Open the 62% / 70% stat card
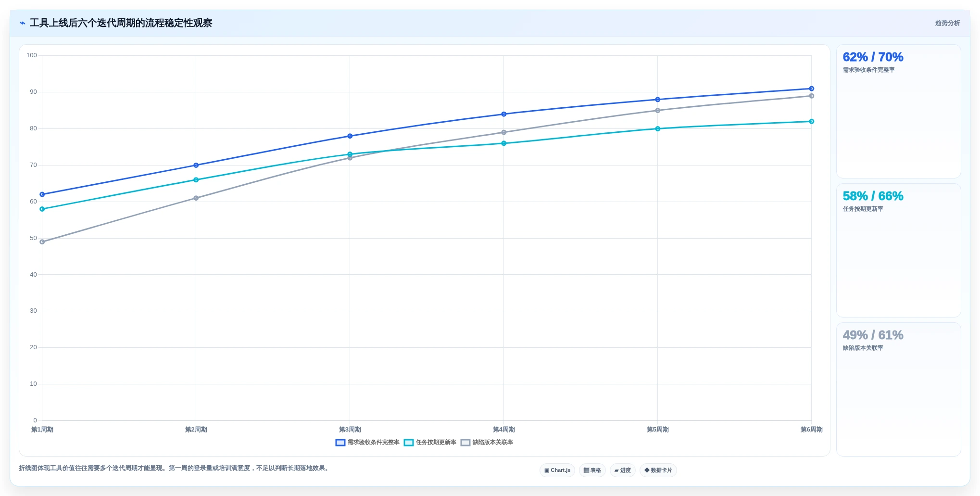 [x=899, y=112]
